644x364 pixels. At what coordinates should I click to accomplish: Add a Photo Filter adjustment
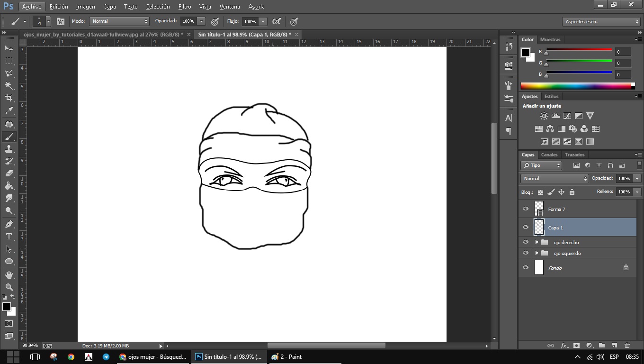[573, 128]
